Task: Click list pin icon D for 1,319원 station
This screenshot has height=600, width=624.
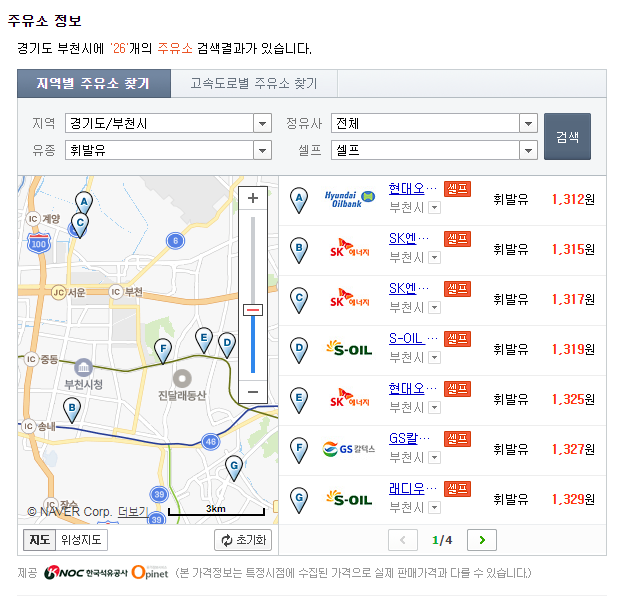Action: 299,351
